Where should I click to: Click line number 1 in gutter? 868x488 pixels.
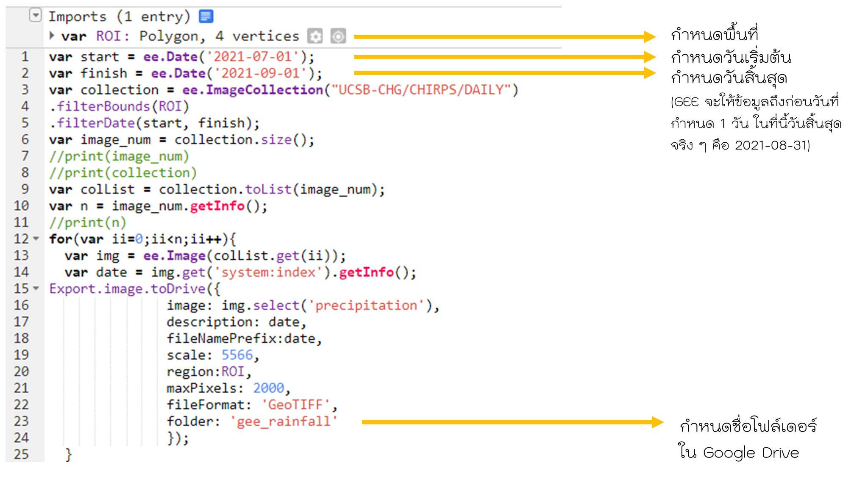[x=25, y=57]
